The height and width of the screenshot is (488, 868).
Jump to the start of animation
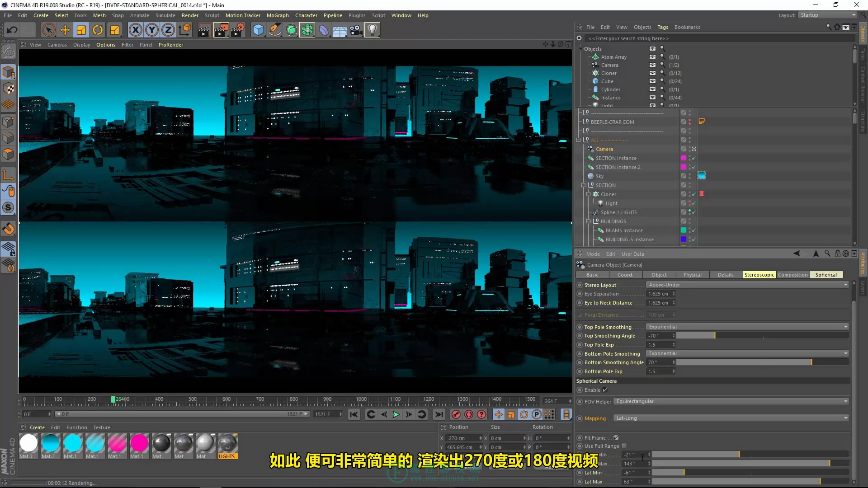coord(354,414)
